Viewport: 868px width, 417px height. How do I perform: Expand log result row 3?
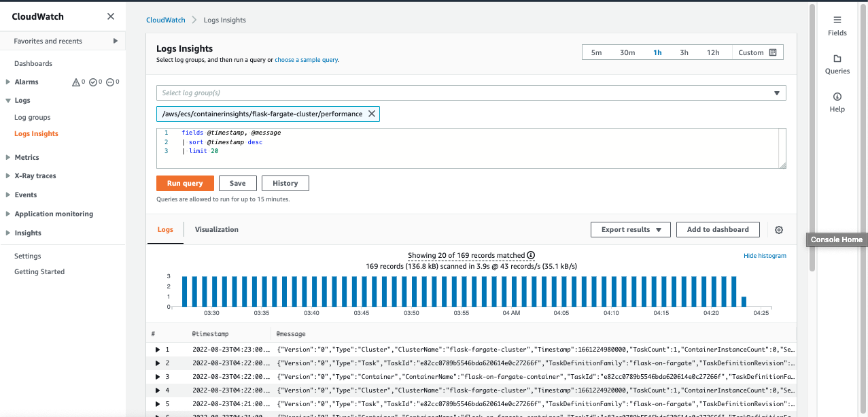[158, 377]
